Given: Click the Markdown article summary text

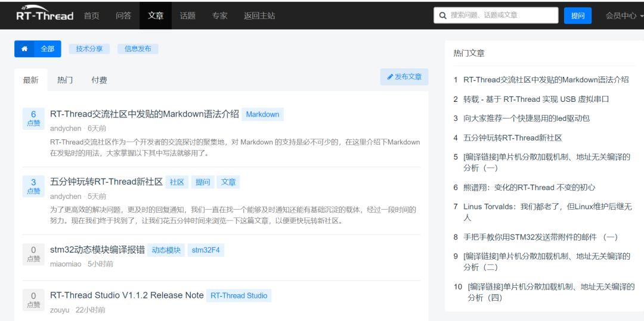Looking at the screenshot, I should 235,148.
